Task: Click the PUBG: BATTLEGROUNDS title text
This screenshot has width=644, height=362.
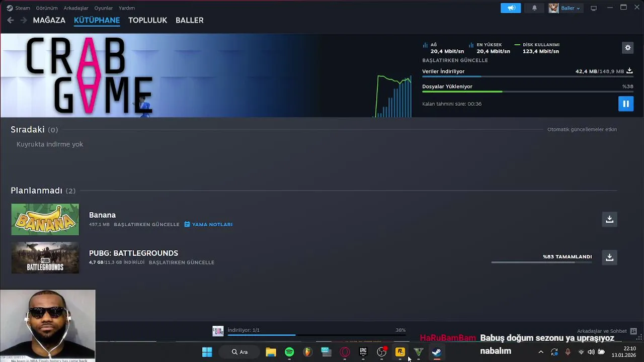Action: 133,253
